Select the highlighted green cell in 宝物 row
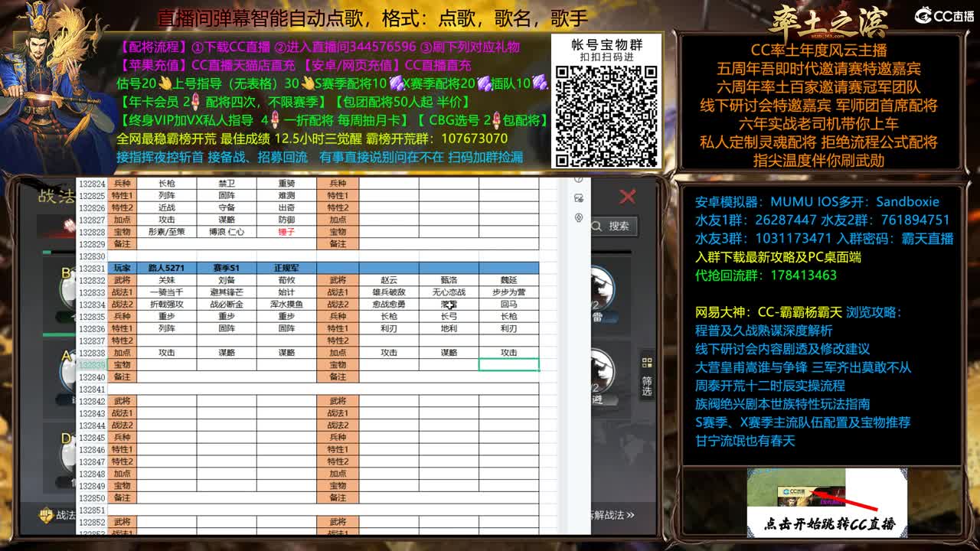980x551 pixels. [508, 365]
